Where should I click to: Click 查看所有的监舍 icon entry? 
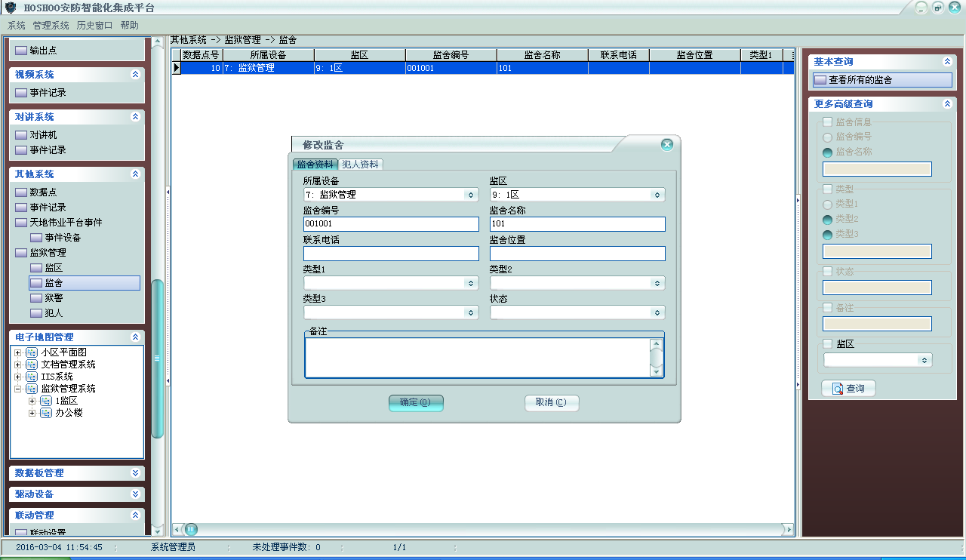pyautogui.click(x=820, y=80)
